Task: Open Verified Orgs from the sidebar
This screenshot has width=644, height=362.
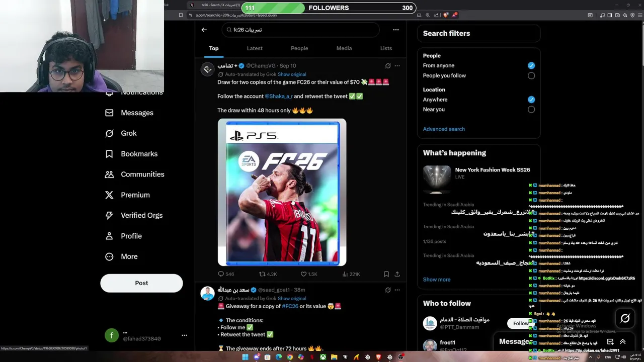Action: (x=133, y=215)
